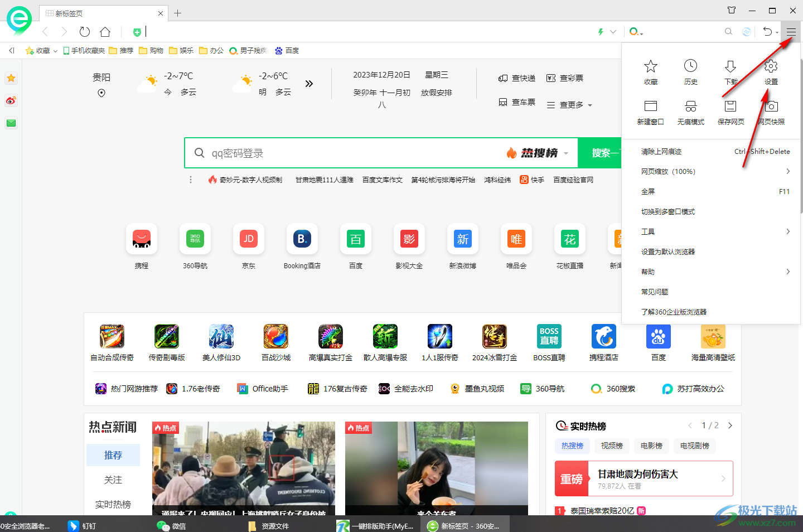This screenshot has width=803, height=532.
Task: Open the 唯品会 shortcut tile
Action: coord(516,239)
